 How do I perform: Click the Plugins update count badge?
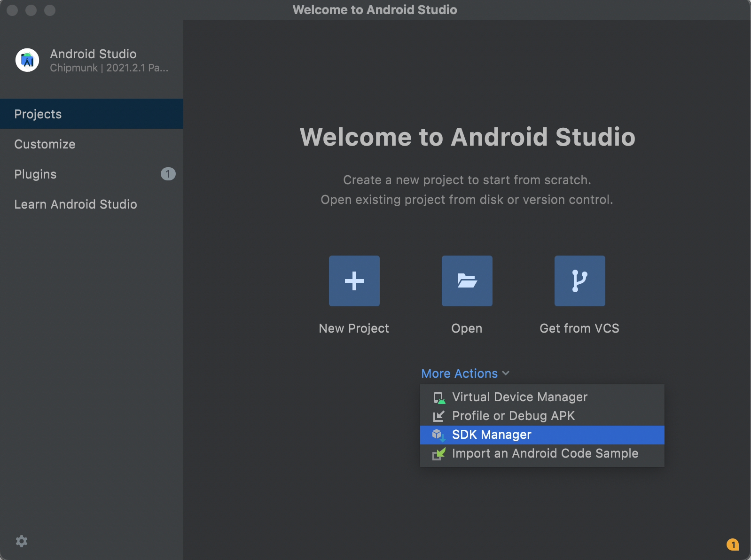tap(168, 174)
